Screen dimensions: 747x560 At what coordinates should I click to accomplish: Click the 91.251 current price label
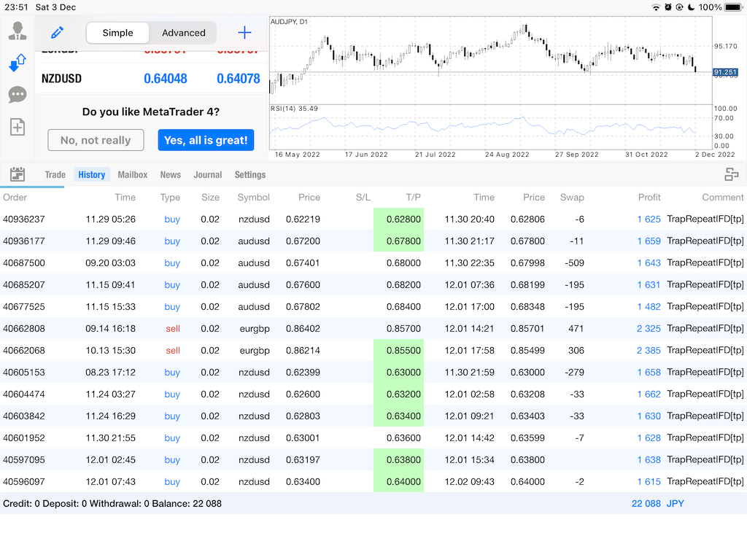[725, 72]
